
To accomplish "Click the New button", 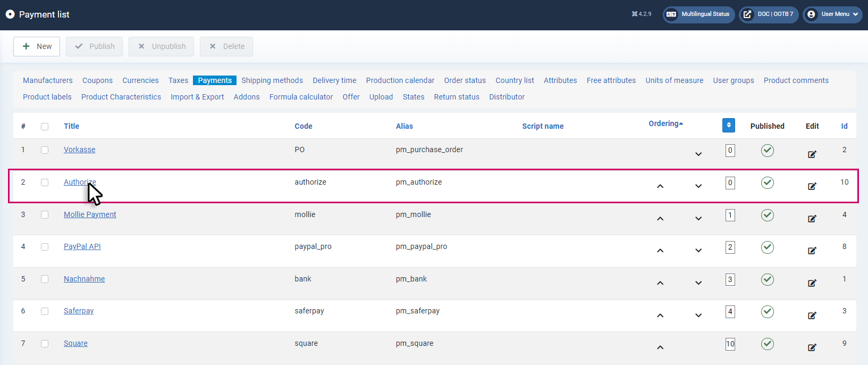I will [x=37, y=46].
